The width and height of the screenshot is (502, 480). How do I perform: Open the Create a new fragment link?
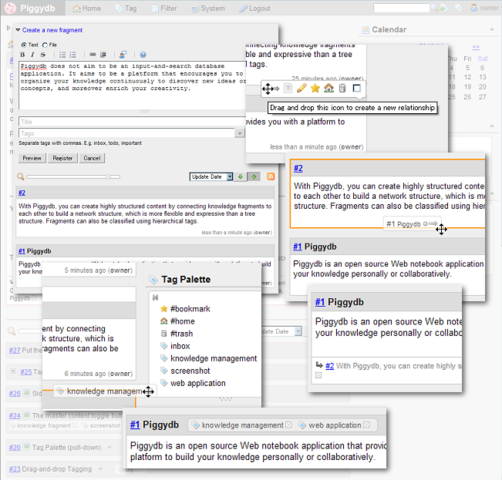point(52,30)
